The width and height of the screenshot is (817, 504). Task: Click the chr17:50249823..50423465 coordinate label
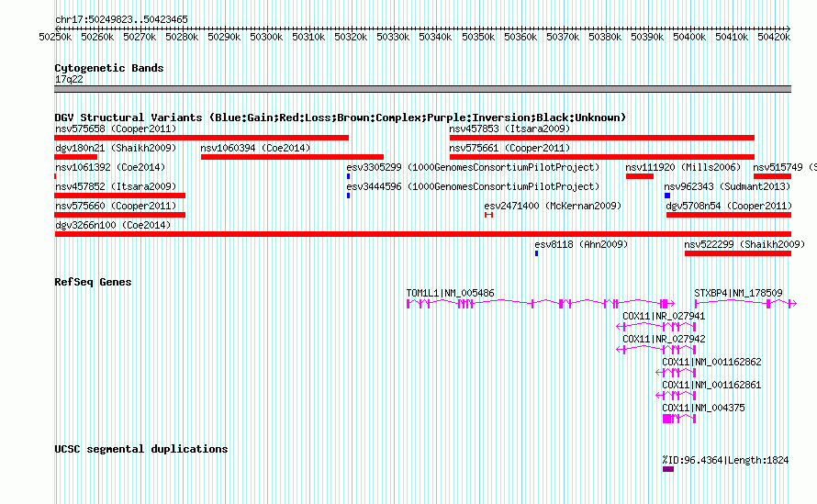point(121,19)
